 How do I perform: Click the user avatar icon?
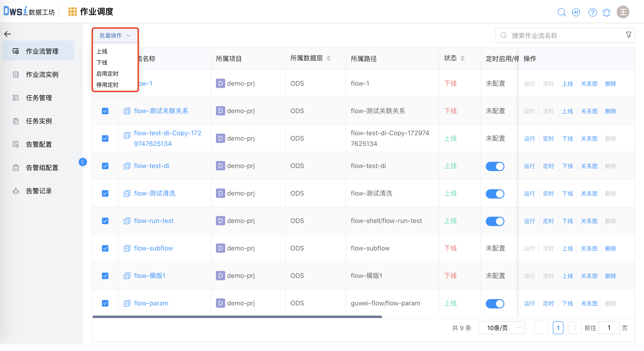point(623,12)
